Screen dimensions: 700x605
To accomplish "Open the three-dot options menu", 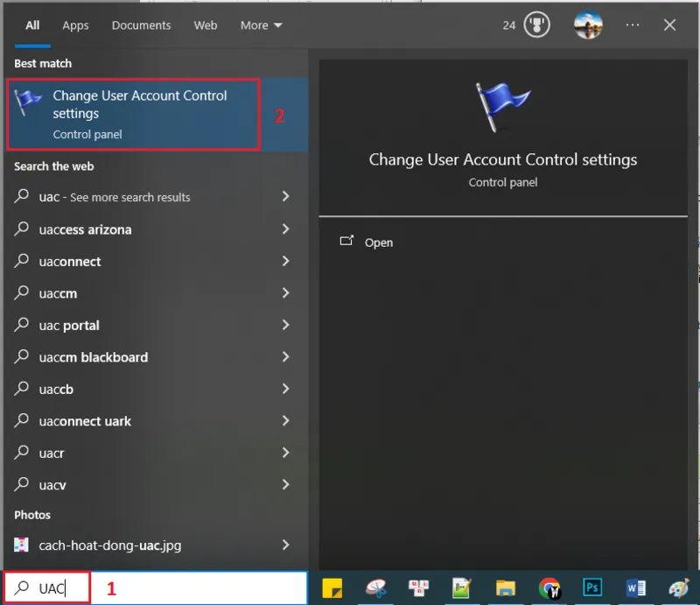I will click(633, 25).
